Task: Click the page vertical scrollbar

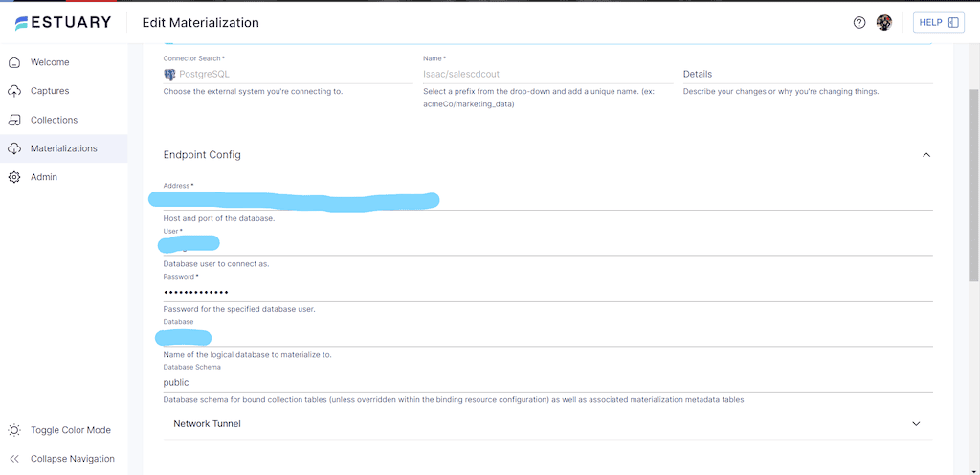Action: tap(973, 185)
